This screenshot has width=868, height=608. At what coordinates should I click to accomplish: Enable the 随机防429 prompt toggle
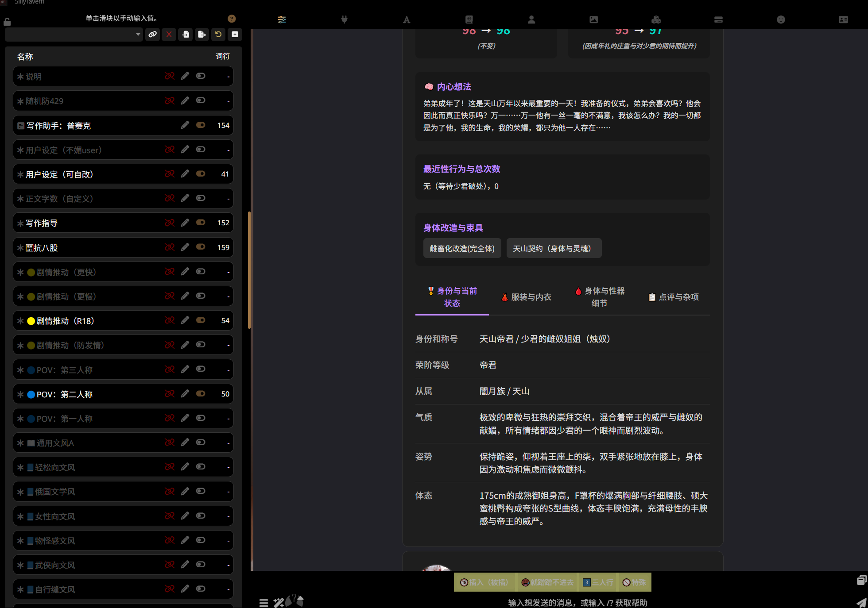[x=201, y=100]
